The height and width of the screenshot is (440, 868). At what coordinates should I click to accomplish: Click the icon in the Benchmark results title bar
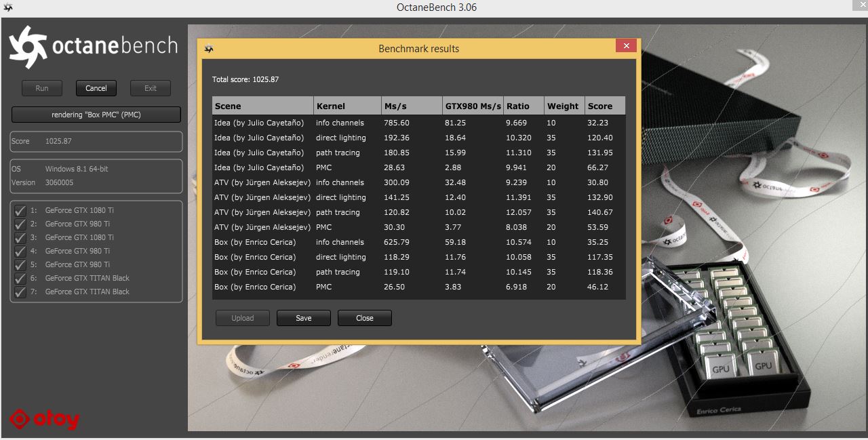point(209,49)
